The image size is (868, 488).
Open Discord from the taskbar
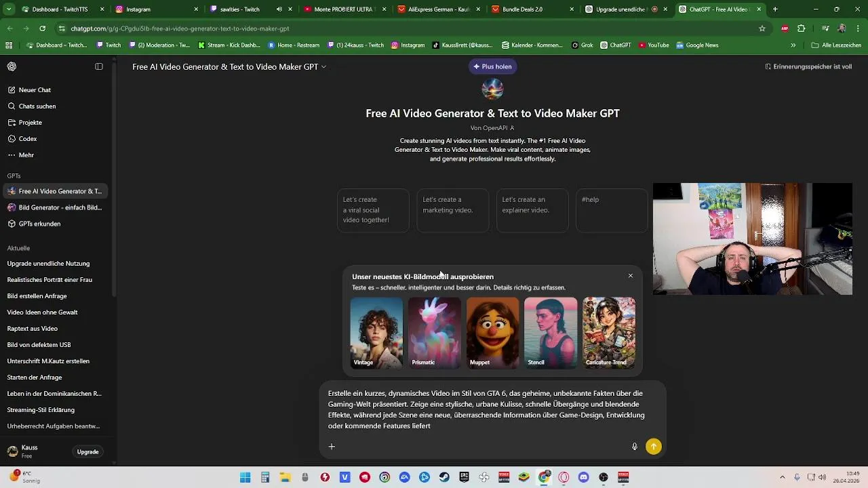(x=584, y=477)
